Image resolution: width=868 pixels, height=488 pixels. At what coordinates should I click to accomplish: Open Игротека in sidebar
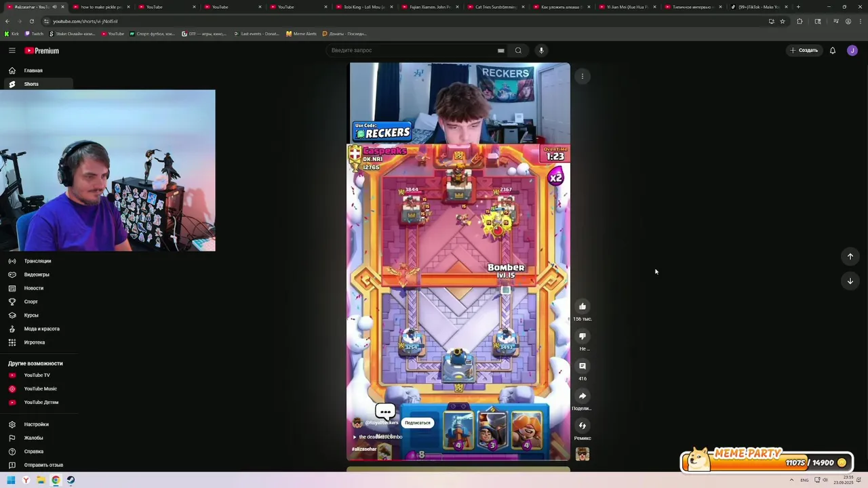[34, 342]
